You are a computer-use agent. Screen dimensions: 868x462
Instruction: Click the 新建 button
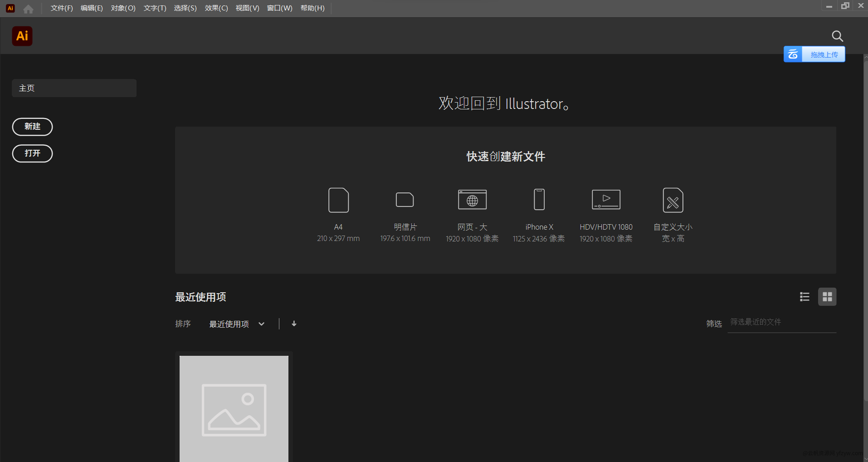32,127
